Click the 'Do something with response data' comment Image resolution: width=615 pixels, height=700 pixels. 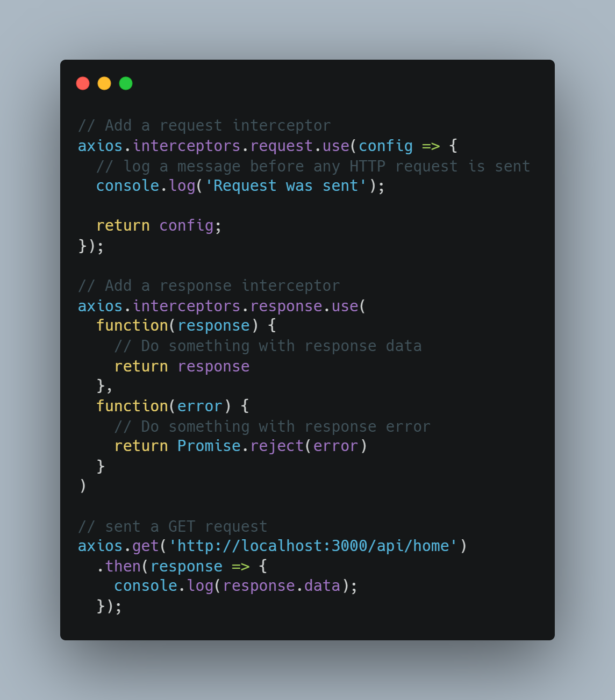[268, 346]
